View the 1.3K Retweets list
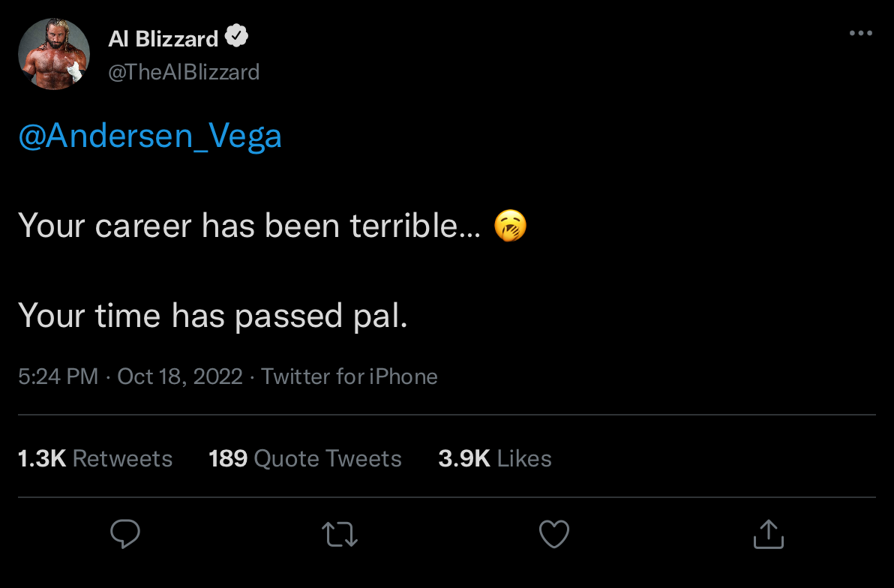894x588 pixels. [x=95, y=458]
